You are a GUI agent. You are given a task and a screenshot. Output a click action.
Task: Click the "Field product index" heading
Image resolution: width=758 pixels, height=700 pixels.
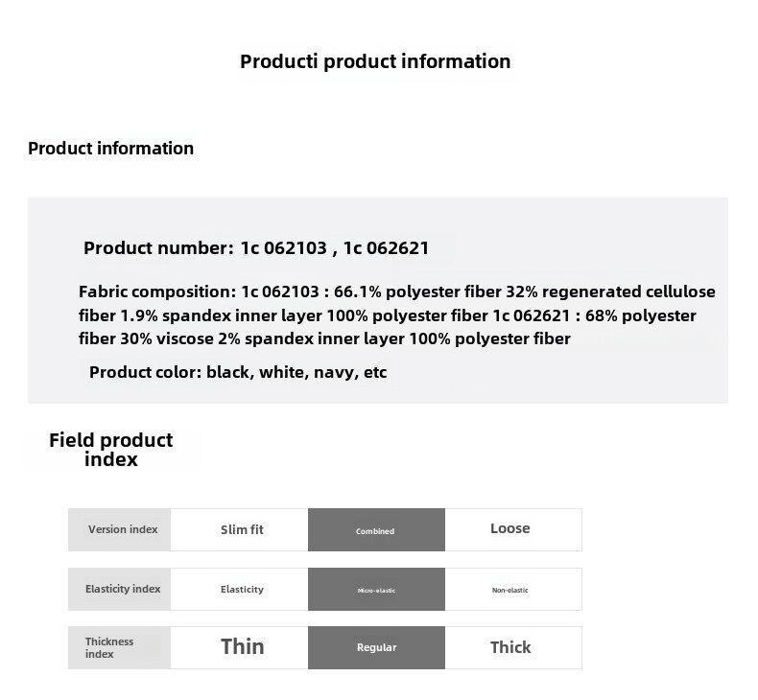click(x=111, y=450)
